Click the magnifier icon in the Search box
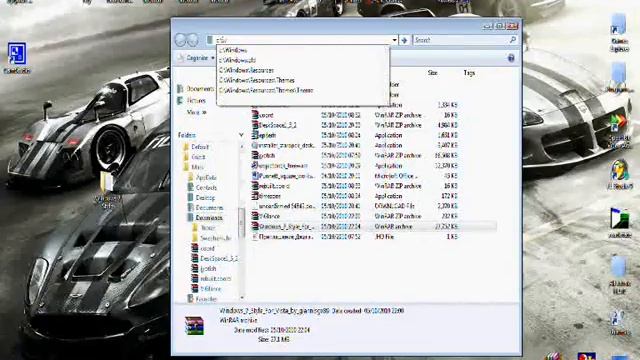Viewport: 640px width, 360px height. 513,40
